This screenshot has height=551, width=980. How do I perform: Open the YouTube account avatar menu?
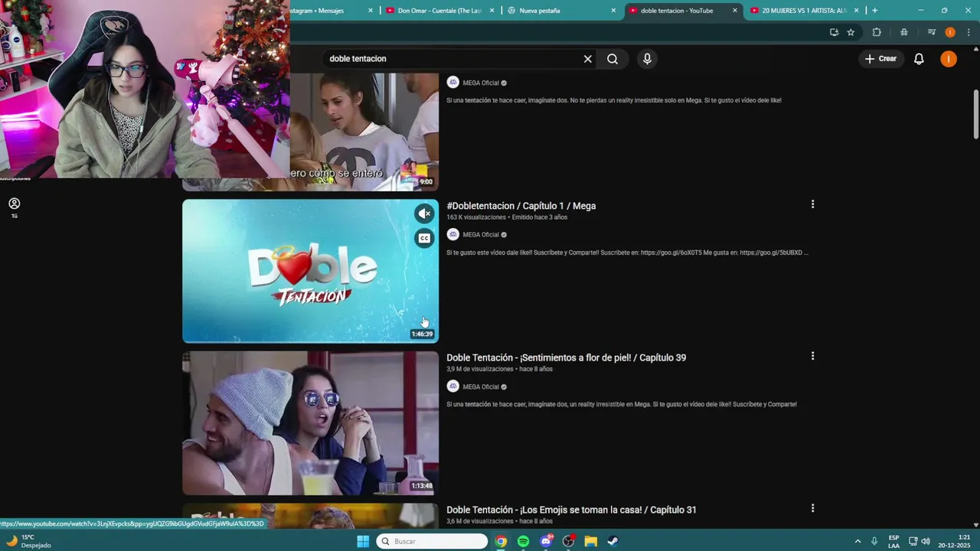coord(949,59)
